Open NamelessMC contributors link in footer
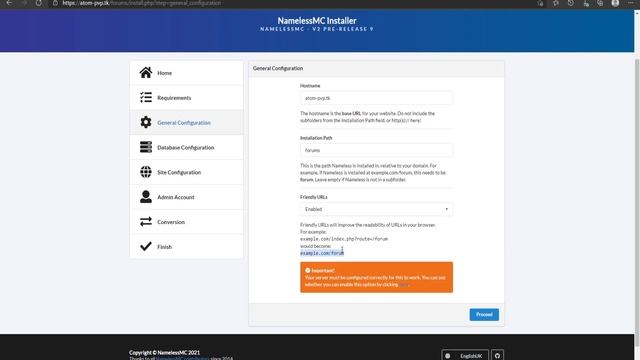Viewport: 640px width, 360px height. (x=182, y=358)
